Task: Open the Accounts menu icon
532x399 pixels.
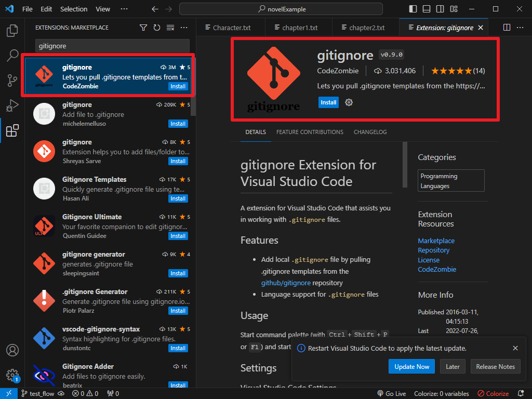Action: [12, 350]
